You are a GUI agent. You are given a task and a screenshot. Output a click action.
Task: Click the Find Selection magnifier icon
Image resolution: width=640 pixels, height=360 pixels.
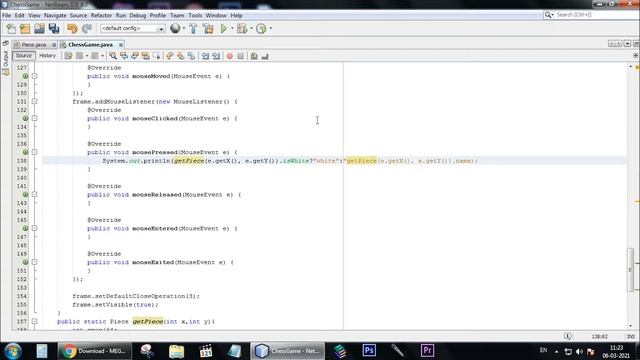113,56
